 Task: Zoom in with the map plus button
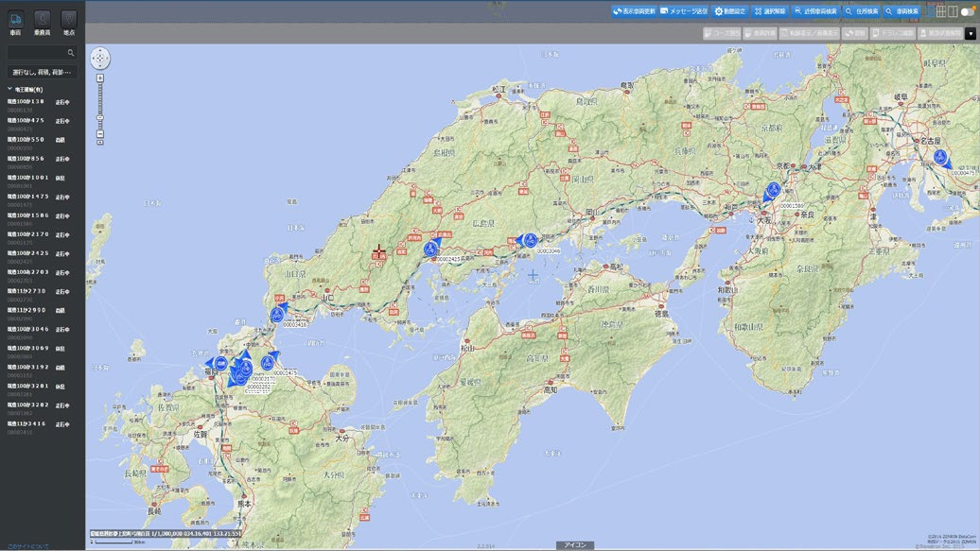100,78
